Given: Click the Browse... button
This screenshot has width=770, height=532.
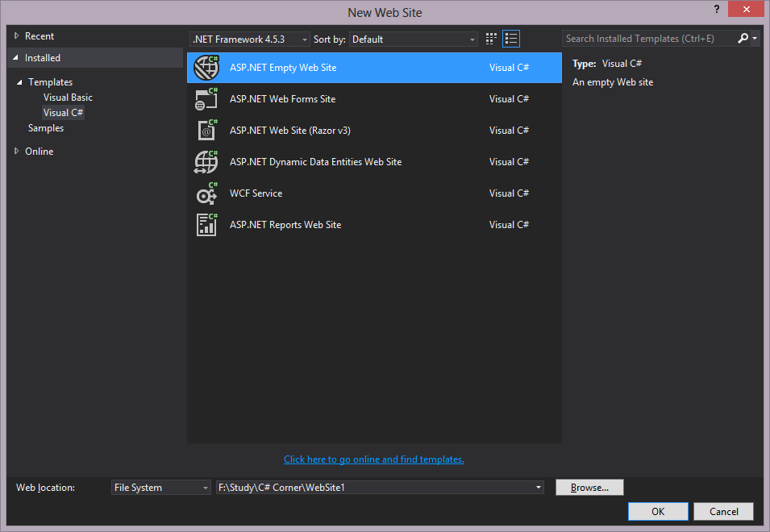Looking at the screenshot, I should 589,488.
